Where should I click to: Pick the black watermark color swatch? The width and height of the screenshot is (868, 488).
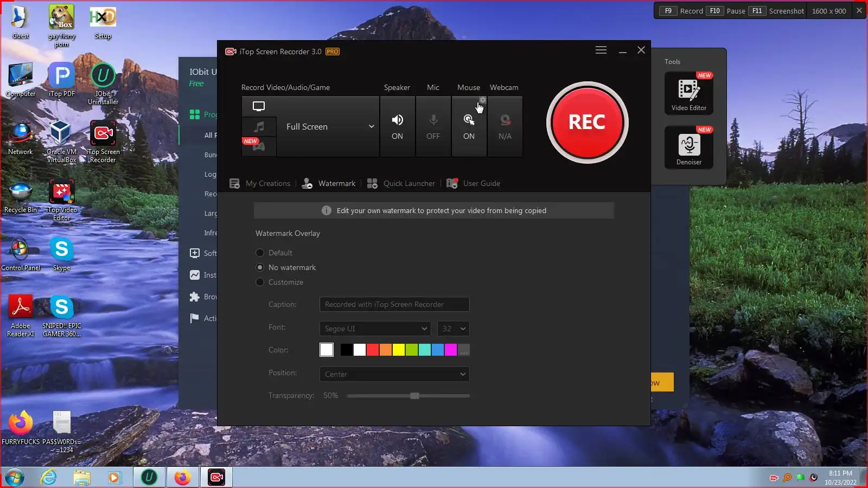[346, 350]
